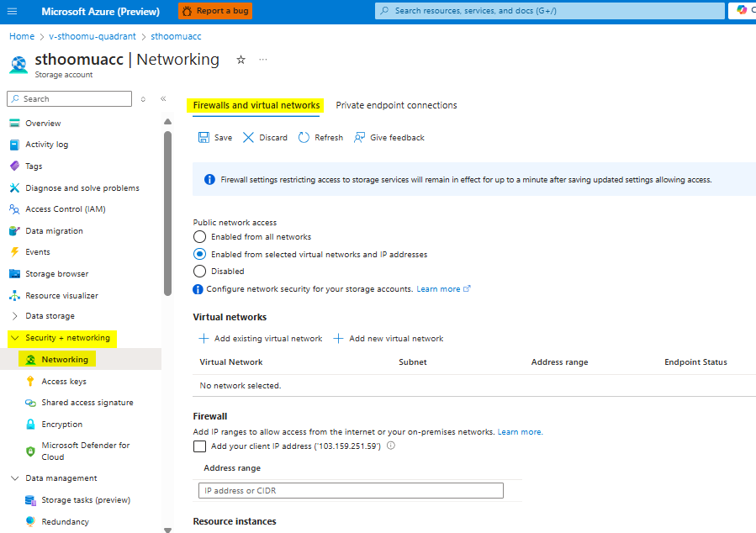Click the firewall notice info icon
The height and width of the screenshot is (533, 756).
(x=209, y=180)
